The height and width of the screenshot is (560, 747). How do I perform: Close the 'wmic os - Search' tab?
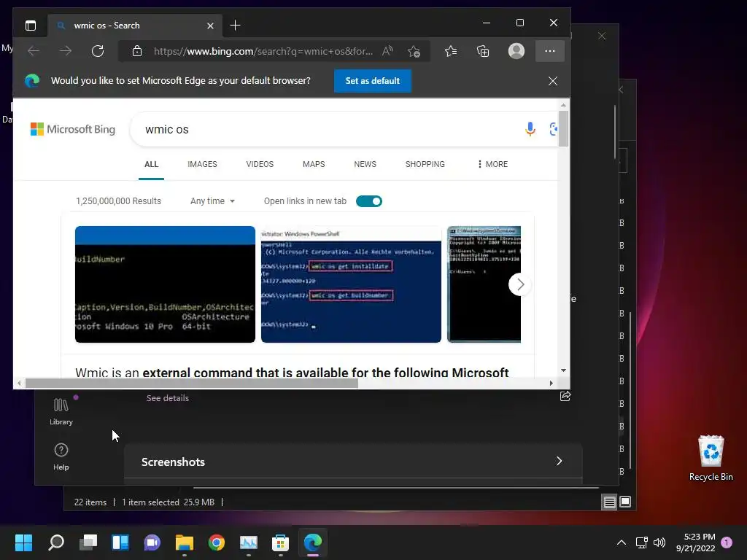pos(210,26)
